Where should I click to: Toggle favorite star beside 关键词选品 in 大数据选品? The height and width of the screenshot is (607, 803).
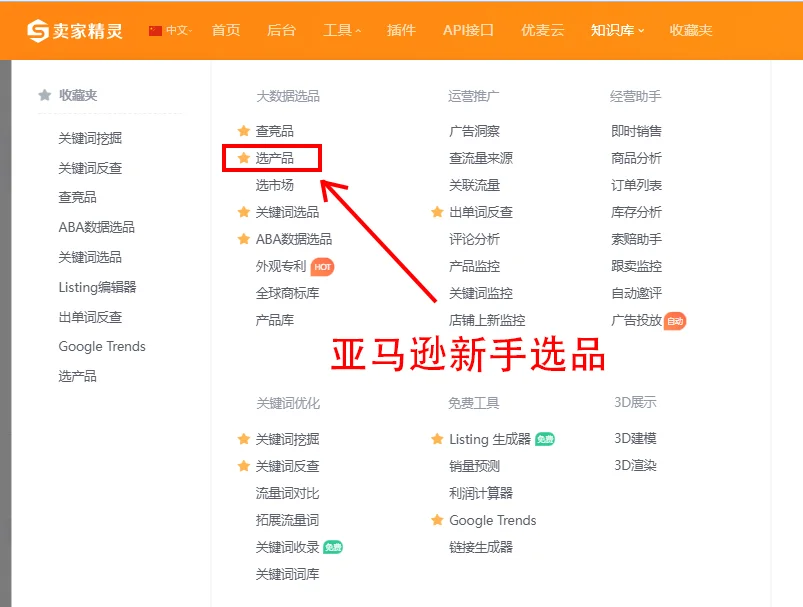pyautogui.click(x=244, y=212)
